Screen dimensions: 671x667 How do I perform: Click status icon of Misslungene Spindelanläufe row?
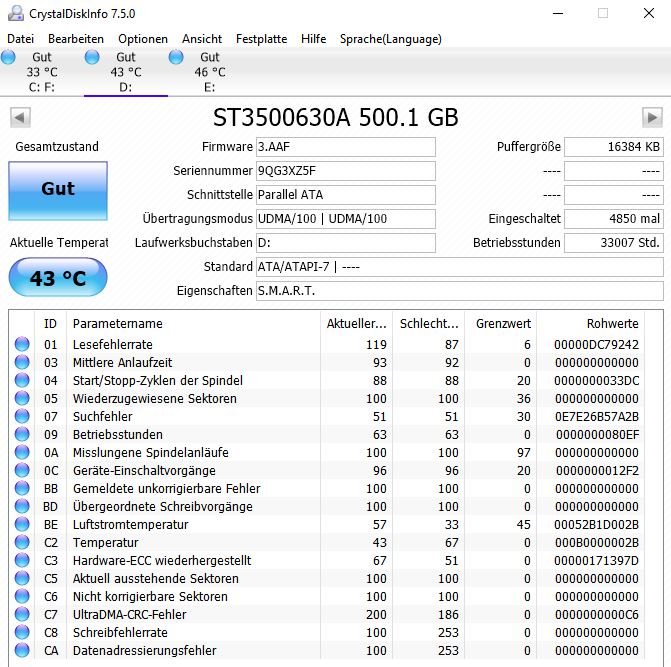(x=22, y=452)
